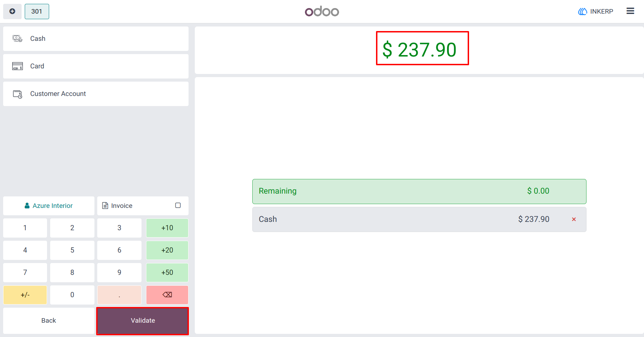Tap number 5 on the numpad
This screenshot has height=337, width=644.
point(72,250)
